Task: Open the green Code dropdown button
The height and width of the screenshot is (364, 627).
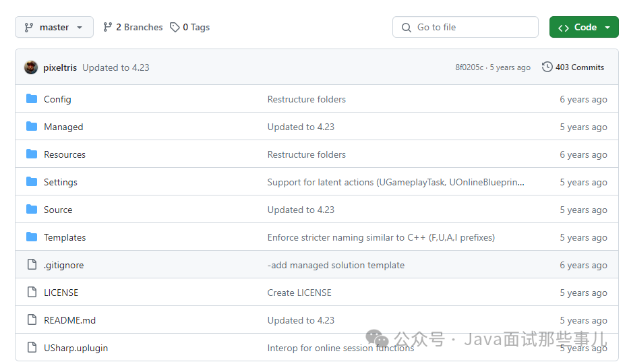Action: (584, 27)
